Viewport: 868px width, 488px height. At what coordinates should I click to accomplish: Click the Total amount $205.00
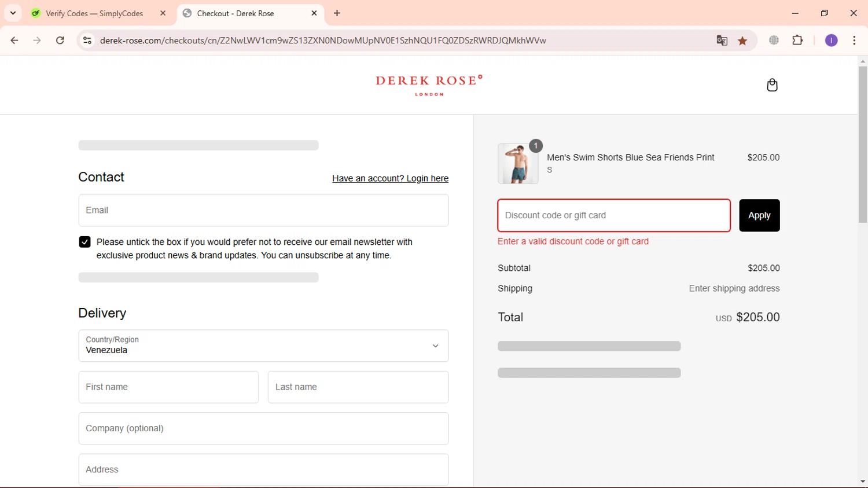tap(757, 317)
